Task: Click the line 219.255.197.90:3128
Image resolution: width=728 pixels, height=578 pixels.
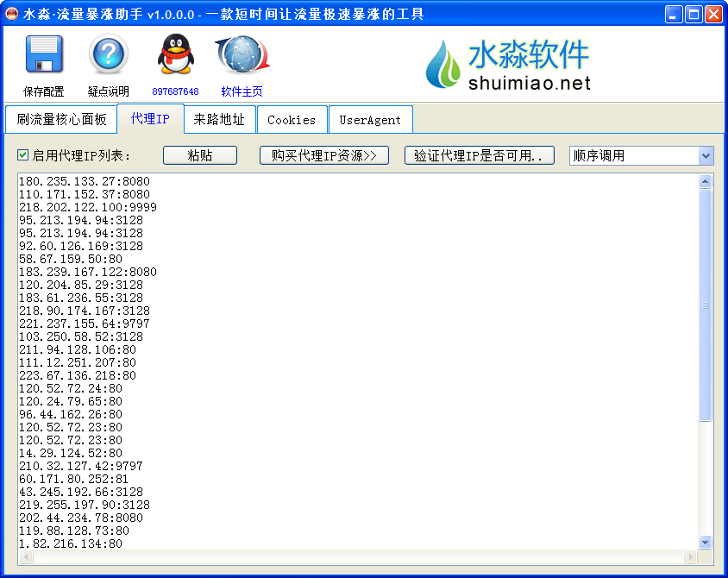Action: 85,506
